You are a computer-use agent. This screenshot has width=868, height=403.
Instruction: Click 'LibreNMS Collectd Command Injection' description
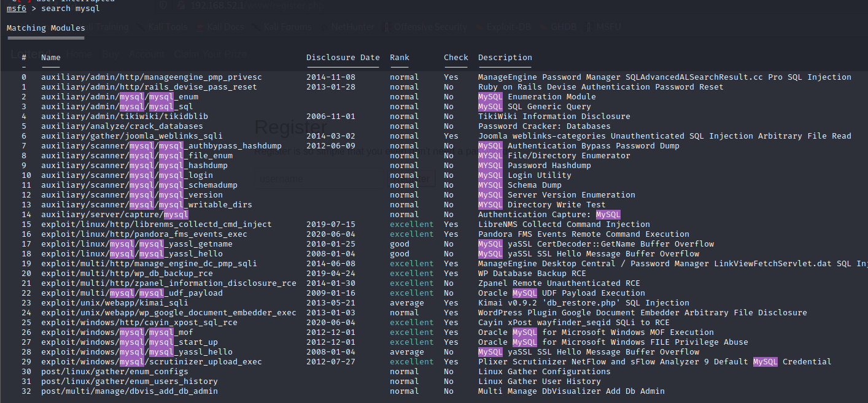564,225
